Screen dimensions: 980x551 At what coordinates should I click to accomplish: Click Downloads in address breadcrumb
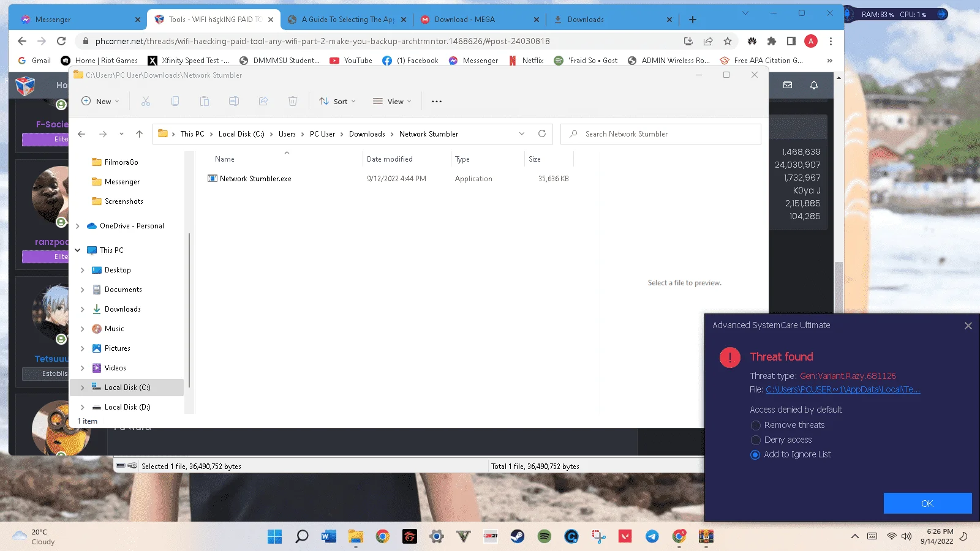click(x=367, y=134)
